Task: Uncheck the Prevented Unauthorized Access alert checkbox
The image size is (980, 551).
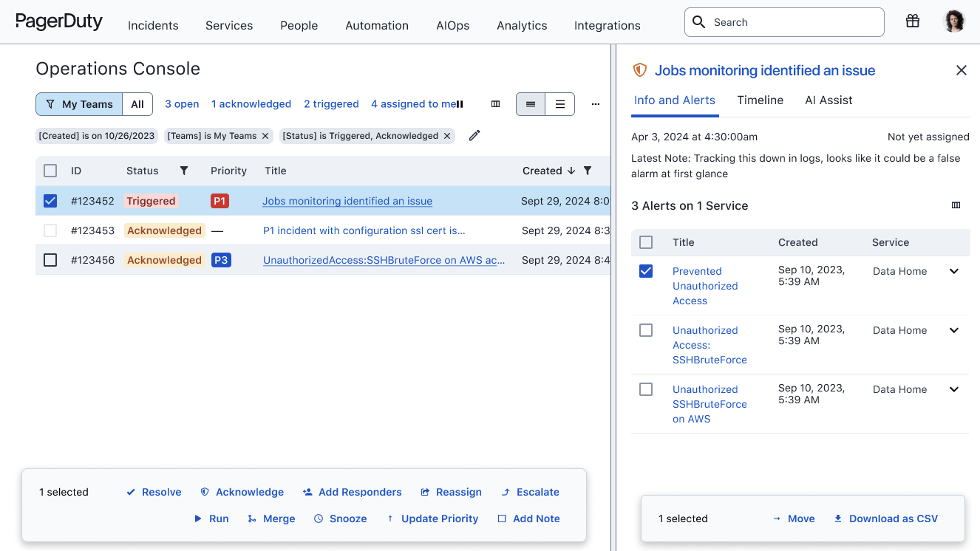Action: [646, 271]
